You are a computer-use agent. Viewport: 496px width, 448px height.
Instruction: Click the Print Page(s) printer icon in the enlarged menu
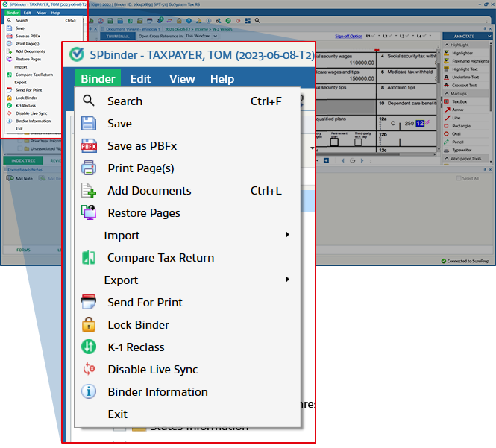pos(89,168)
